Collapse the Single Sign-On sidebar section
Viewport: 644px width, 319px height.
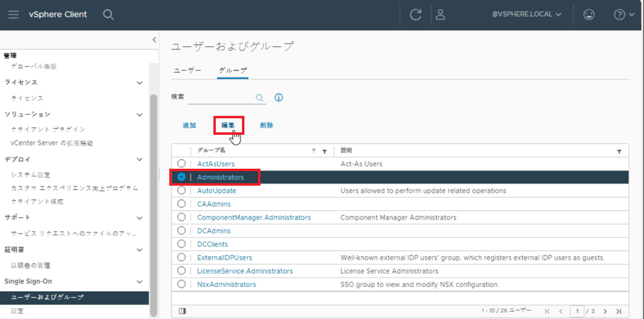[x=140, y=282]
